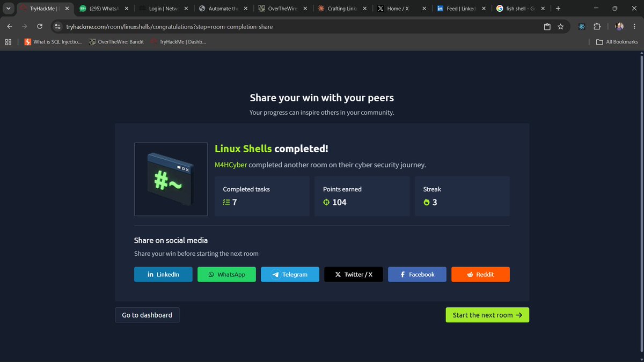Switch to the fish shell Google tab
The height and width of the screenshot is (362, 644).
pyautogui.click(x=520, y=9)
